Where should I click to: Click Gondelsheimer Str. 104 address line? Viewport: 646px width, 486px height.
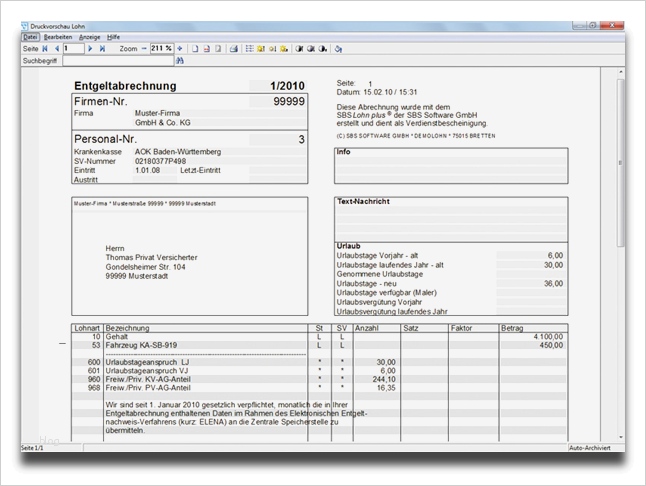(145, 267)
